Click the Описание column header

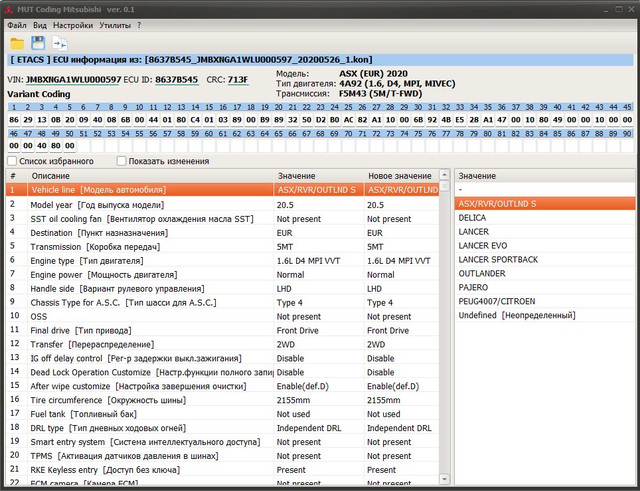tap(50, 175)
